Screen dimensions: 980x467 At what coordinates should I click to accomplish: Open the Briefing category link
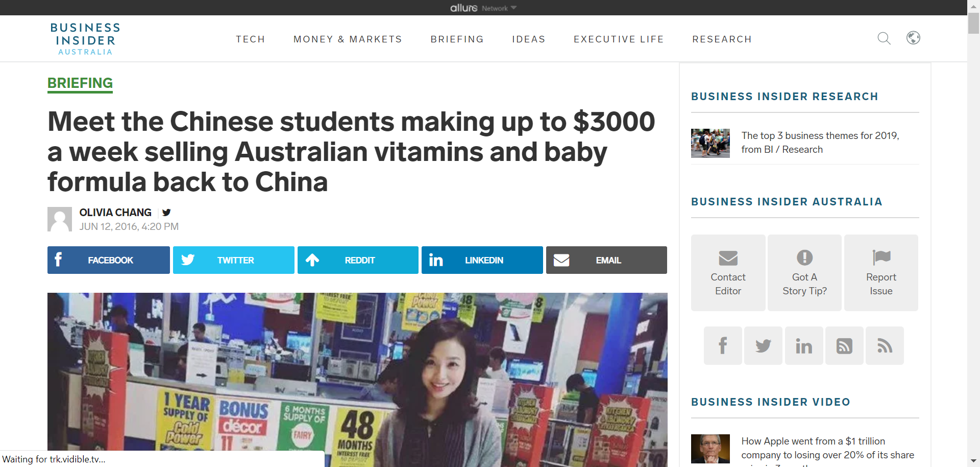pyautogui.click(x=80, y=83)
